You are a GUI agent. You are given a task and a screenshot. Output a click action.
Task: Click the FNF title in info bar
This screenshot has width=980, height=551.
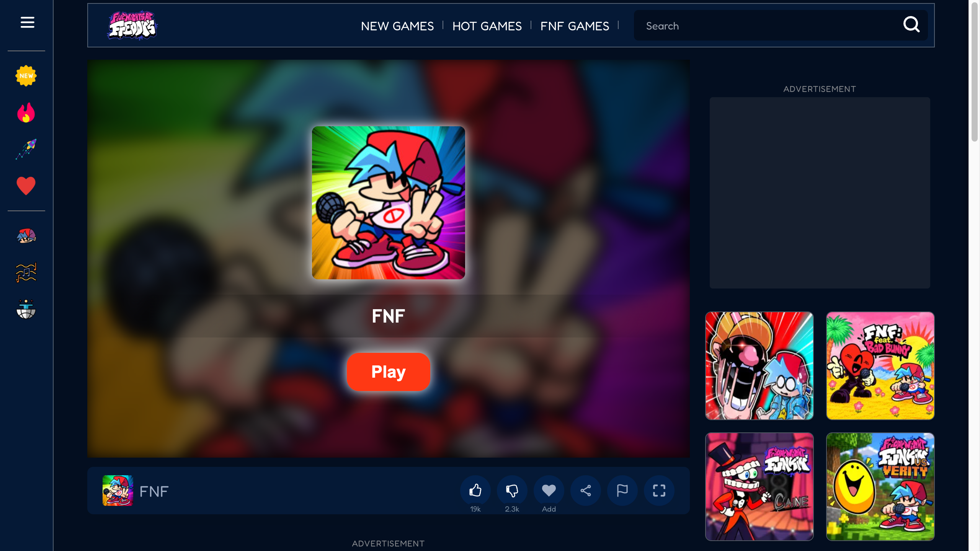coord(154,492)
